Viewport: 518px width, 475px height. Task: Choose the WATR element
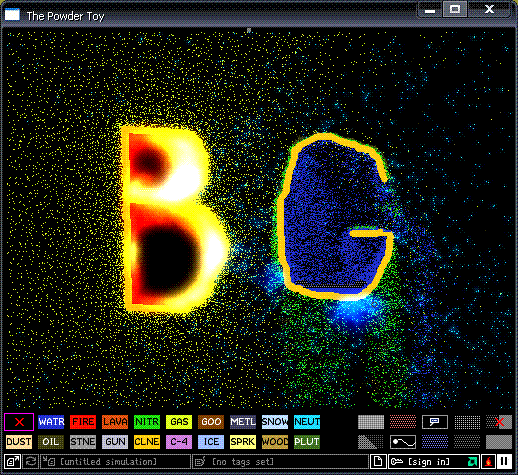pos(51,422)
